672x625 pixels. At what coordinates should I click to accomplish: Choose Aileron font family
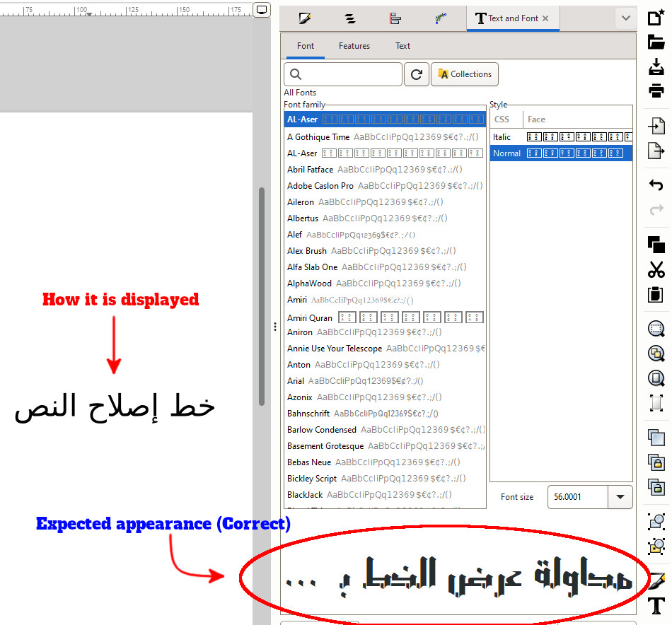tap(385, 202)
